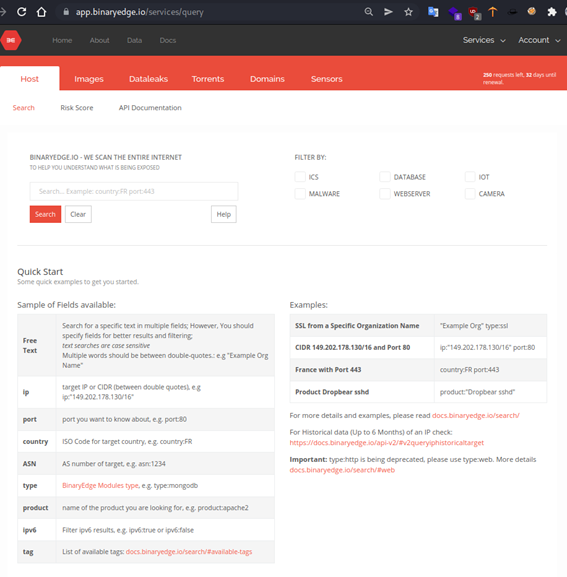Click the red Search button
Screen dimensions: 567x577
[45, 214]
